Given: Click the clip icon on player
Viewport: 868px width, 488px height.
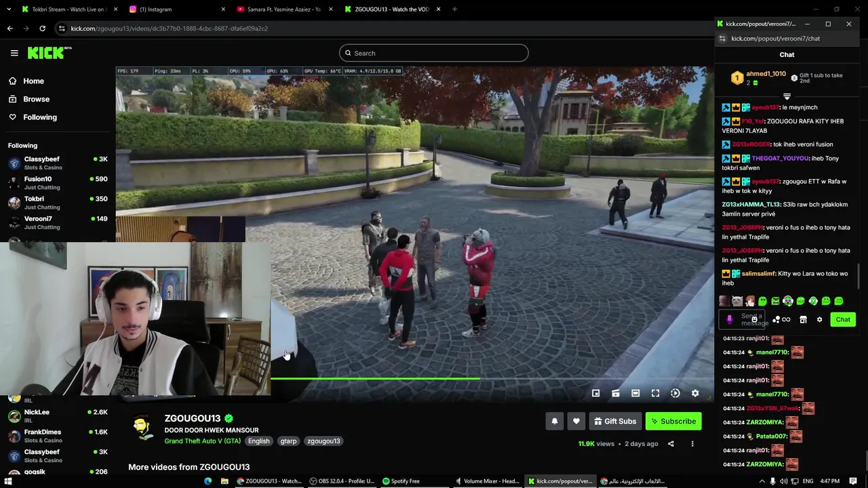Looking at the screenshot, I should [616, 393].
